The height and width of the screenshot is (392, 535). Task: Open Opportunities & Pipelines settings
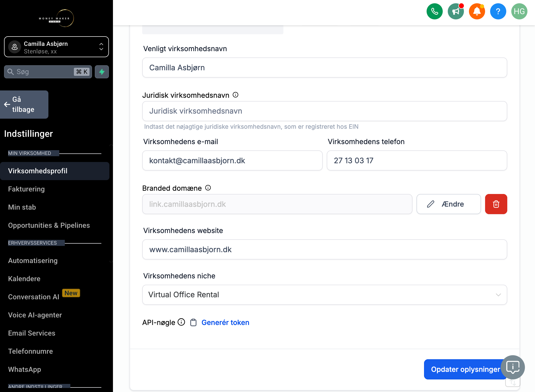[49, 225]
